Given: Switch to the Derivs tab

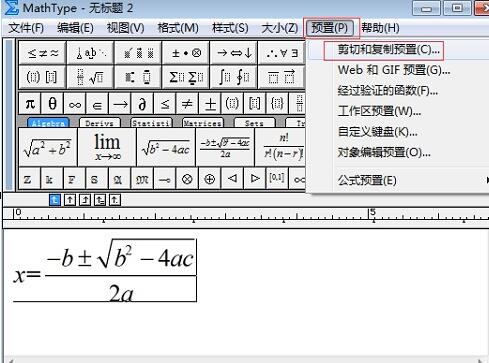Looking at the screenshot, I should coord(100,123).
